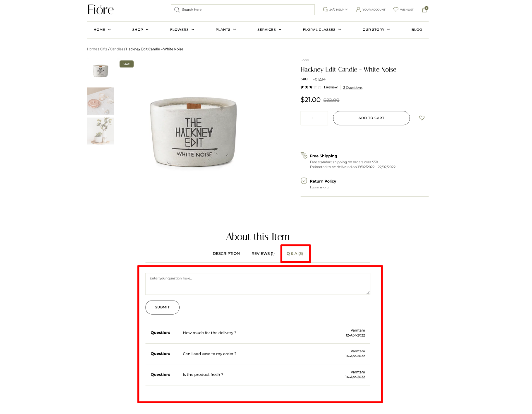This screenshot has height=414, width=532.
Task: Open the shopping bag cart icon
Action: click(x=424, y=10)
